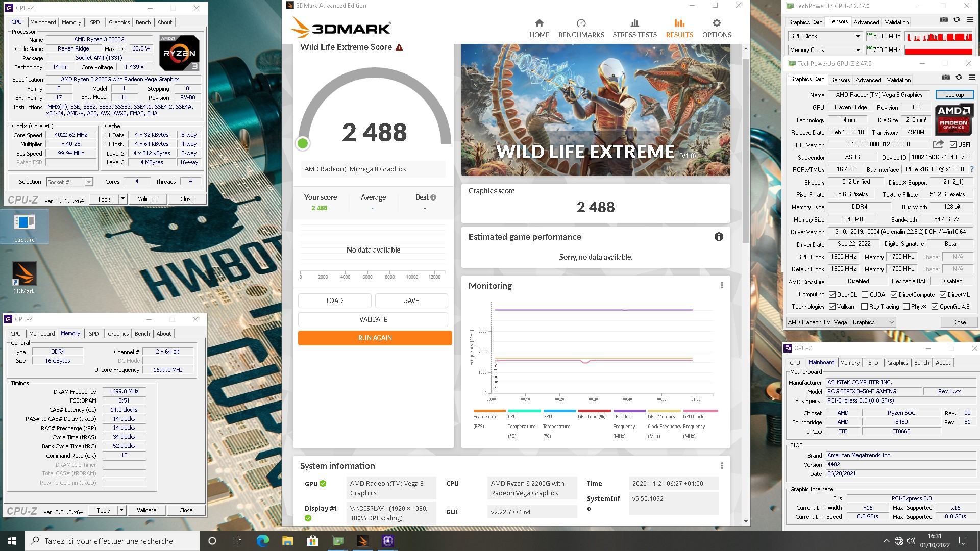This screenshot has height=551, width=980.
Task: Select the RESULTS section in 3DMark
Action: pos(679,29)
